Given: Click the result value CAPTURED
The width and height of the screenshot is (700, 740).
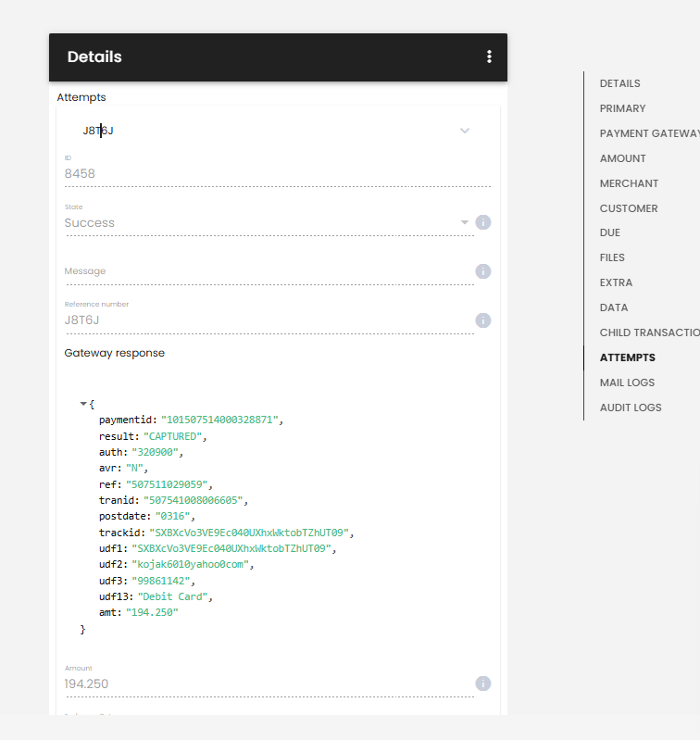Looking at the screenshot, I should point(173,436).
